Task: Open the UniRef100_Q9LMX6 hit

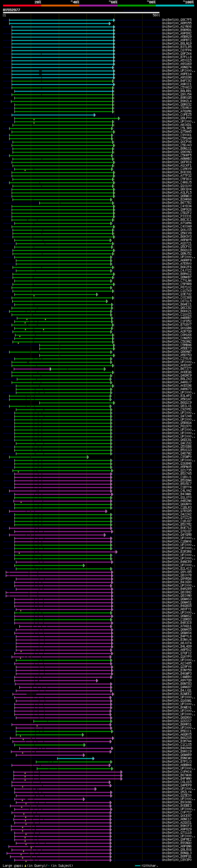Action: pos(177,850)
